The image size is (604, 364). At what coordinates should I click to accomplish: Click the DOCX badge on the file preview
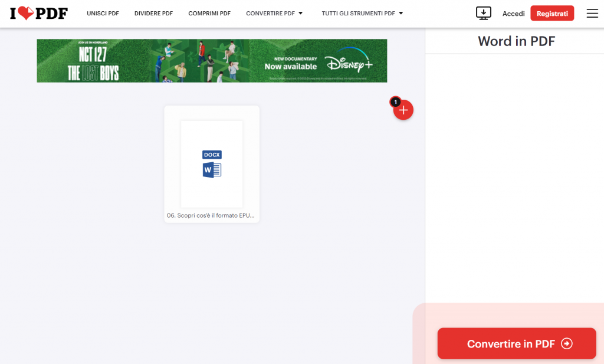(212, 155)
